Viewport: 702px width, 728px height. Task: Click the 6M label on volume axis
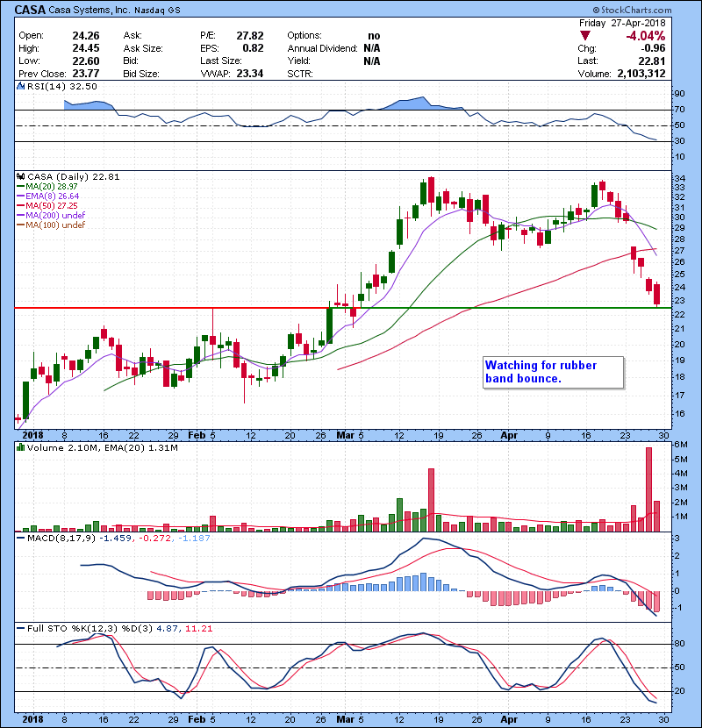pyautogui.click(x=680, y=445)
